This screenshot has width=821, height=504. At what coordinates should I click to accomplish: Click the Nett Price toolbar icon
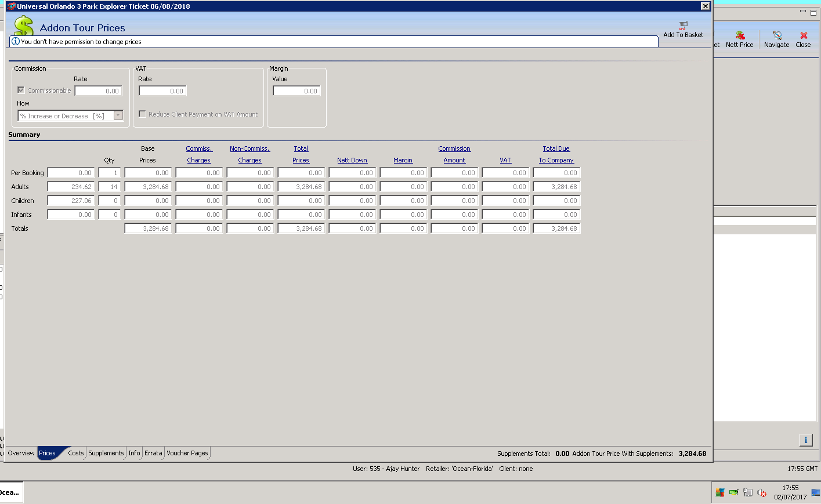[740, 35]
